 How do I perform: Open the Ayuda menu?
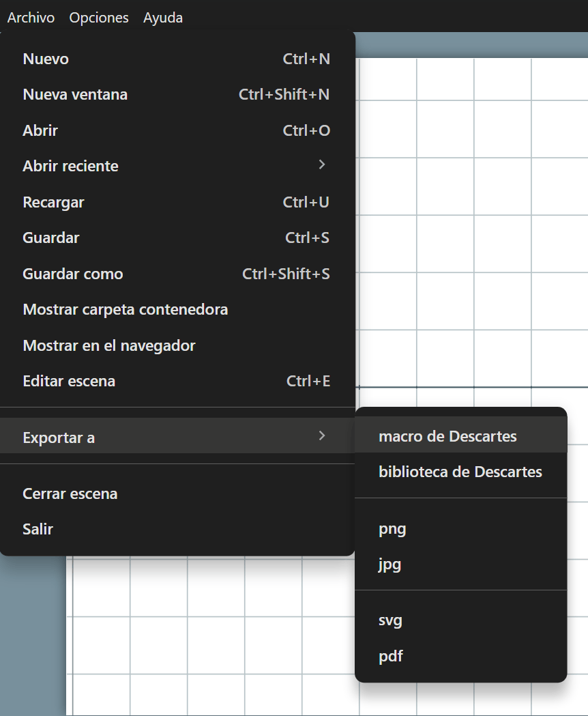pos(163,18)
